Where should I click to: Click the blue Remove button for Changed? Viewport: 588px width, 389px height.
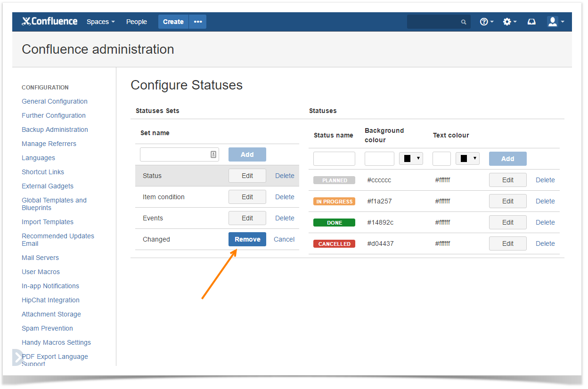(247, 239)
